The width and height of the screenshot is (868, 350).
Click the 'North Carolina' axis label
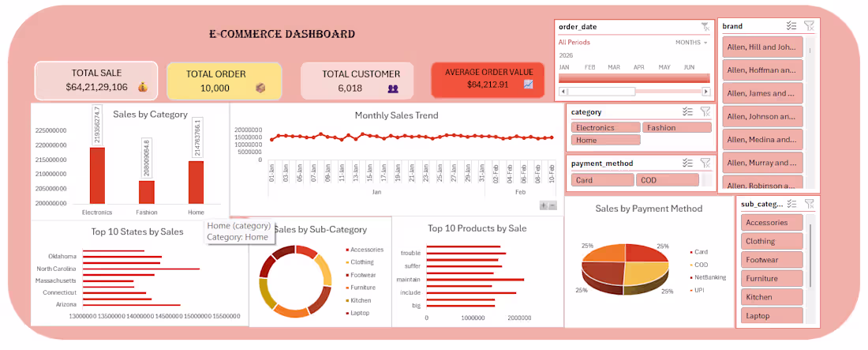pyautogui.click(x=56, y=269)
